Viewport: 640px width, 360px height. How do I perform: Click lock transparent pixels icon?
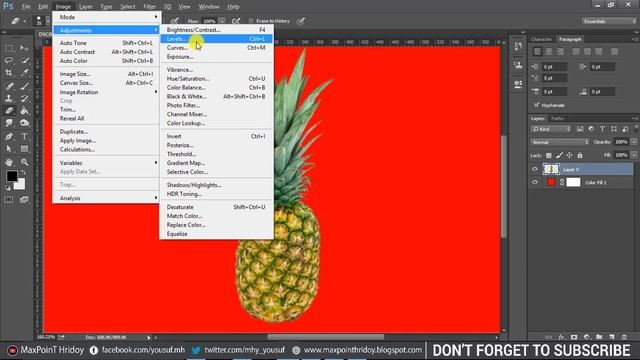[549, 155]
